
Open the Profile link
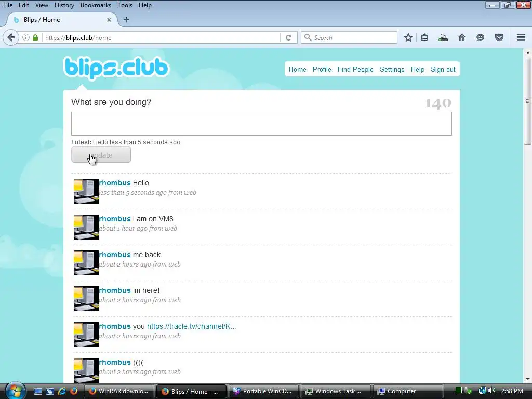(322, 69)
